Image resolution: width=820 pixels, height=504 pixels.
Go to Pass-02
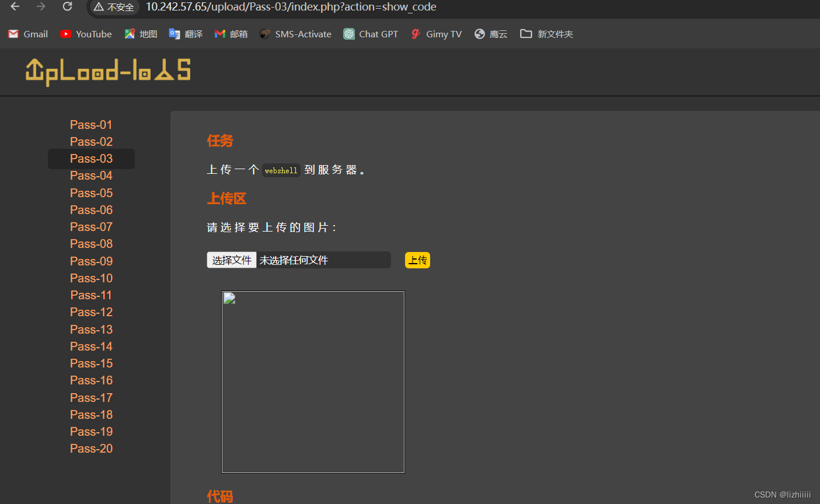tap(91, 142)
